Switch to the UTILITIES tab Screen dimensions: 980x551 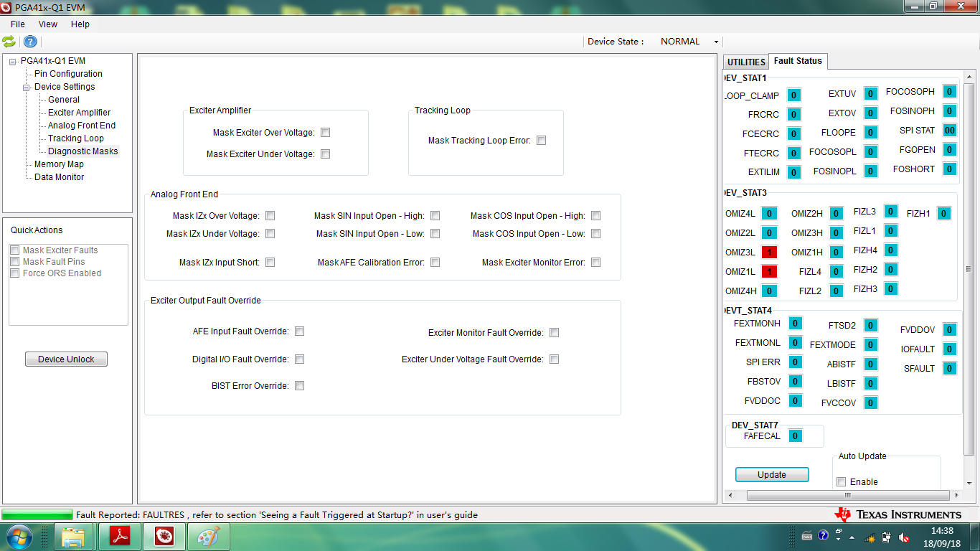click(746, 62)
